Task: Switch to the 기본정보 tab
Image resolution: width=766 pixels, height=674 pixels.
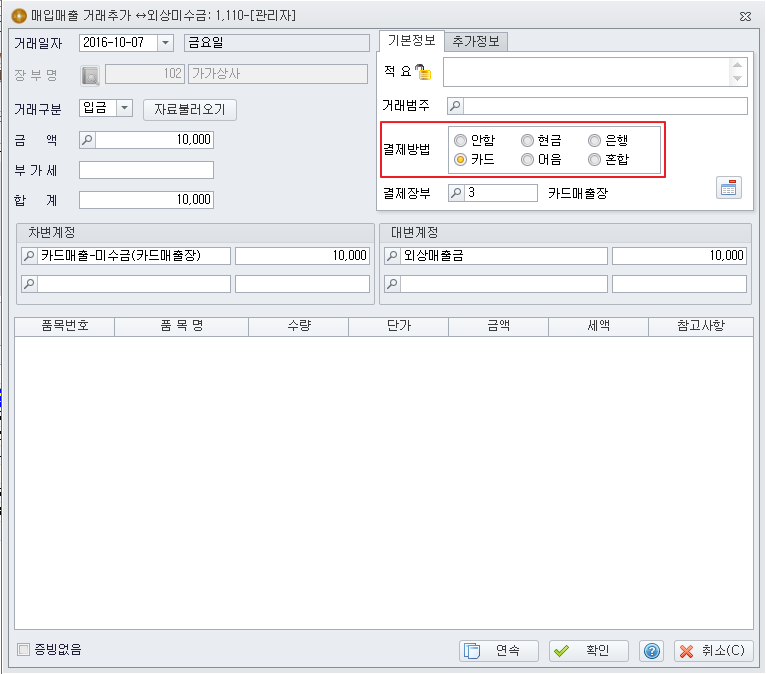Action: [412, 41]
